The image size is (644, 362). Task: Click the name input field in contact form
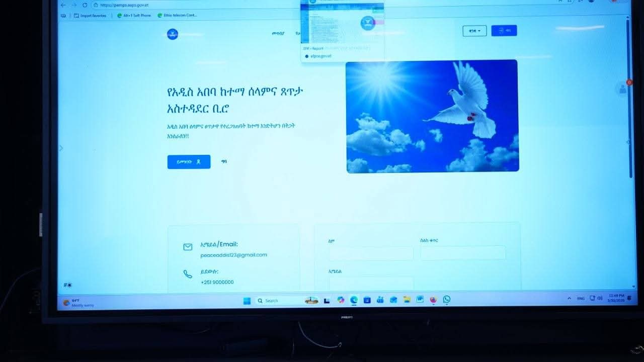[x=371, y=253]
